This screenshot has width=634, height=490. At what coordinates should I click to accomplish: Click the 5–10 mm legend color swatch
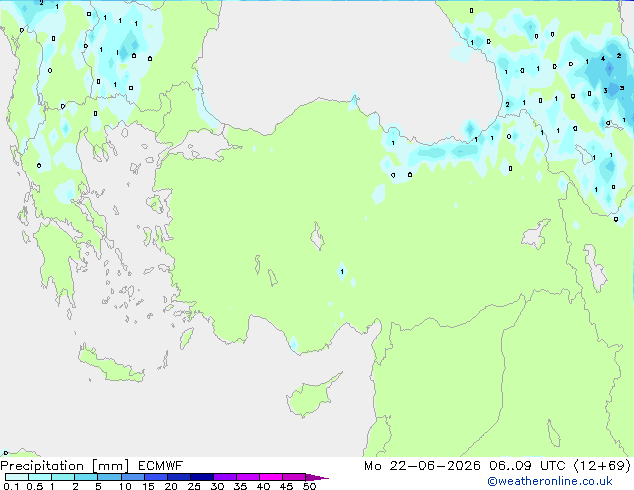[109, 477]
